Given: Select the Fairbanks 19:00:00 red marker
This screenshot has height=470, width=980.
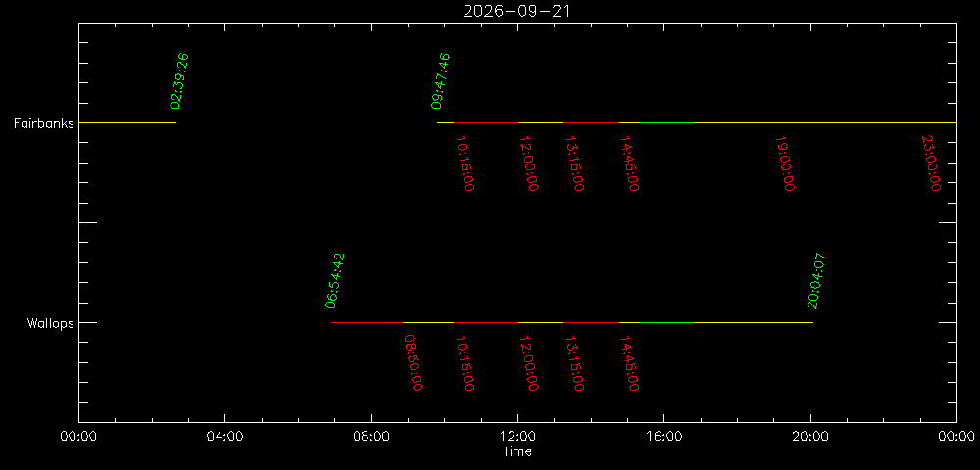Looking at the screenshot, I should point(785,164).
